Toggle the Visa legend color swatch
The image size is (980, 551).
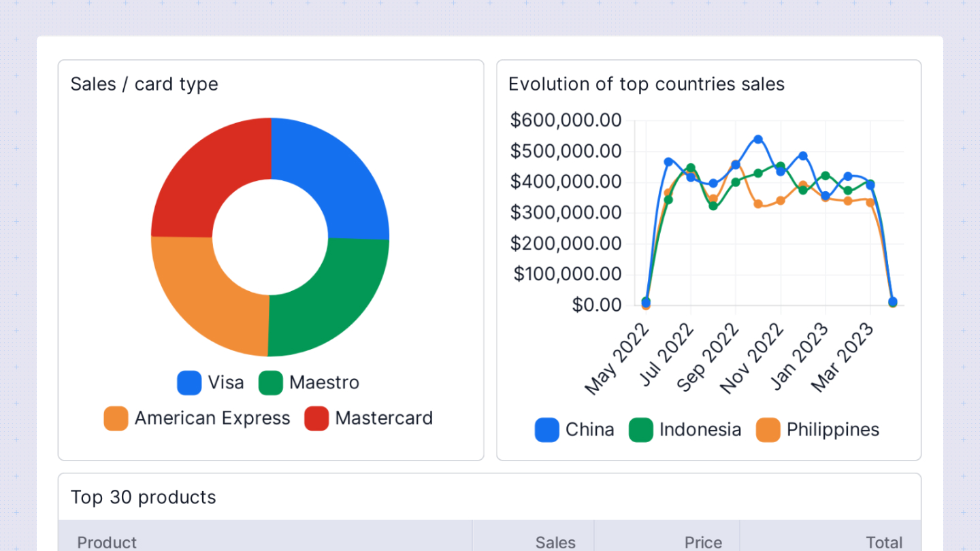189,383
